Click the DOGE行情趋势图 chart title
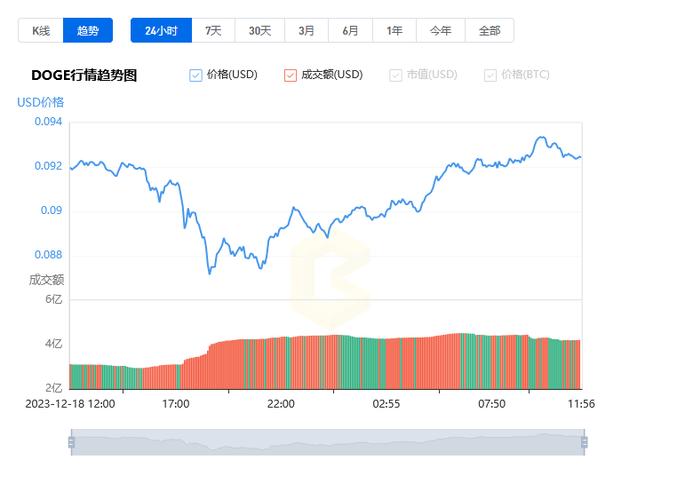 84,75
